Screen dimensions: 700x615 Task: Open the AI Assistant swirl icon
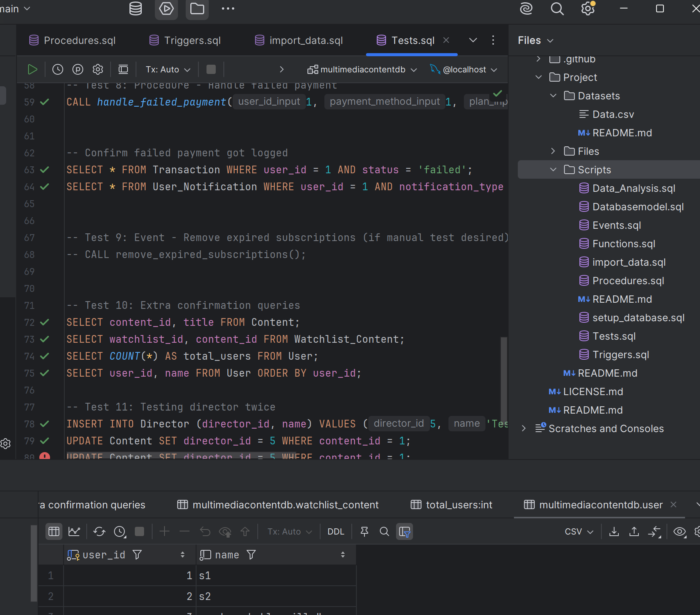[x=526, y=8]
